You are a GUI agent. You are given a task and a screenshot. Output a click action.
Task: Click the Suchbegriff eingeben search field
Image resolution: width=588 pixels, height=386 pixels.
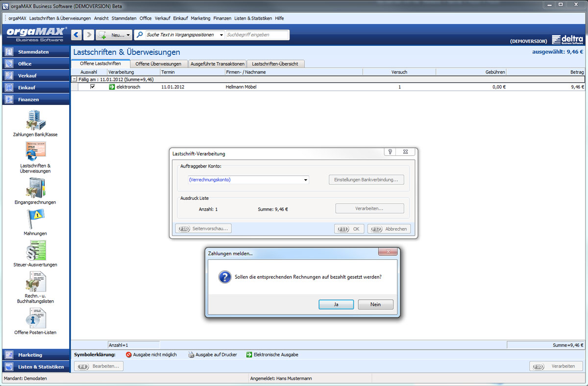[257, 35]
